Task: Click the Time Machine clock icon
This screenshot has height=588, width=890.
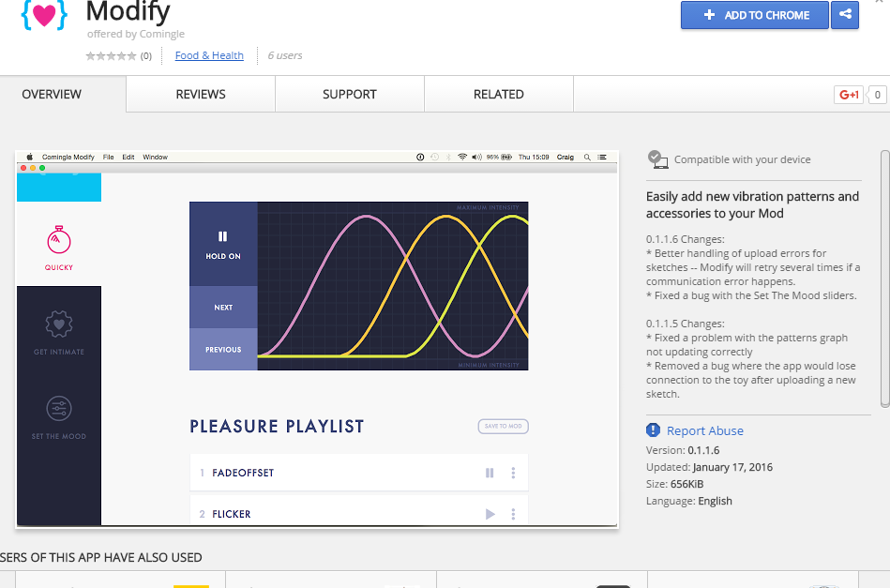Action: pyautogui.click(x=435, y=158)
